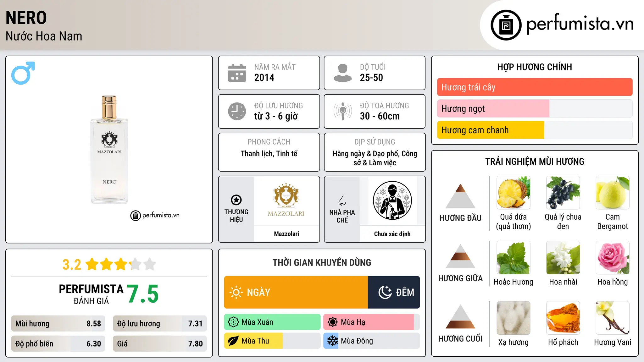Click the longevity value từ 3 - 6 giờ

click(x=276, y=116)
